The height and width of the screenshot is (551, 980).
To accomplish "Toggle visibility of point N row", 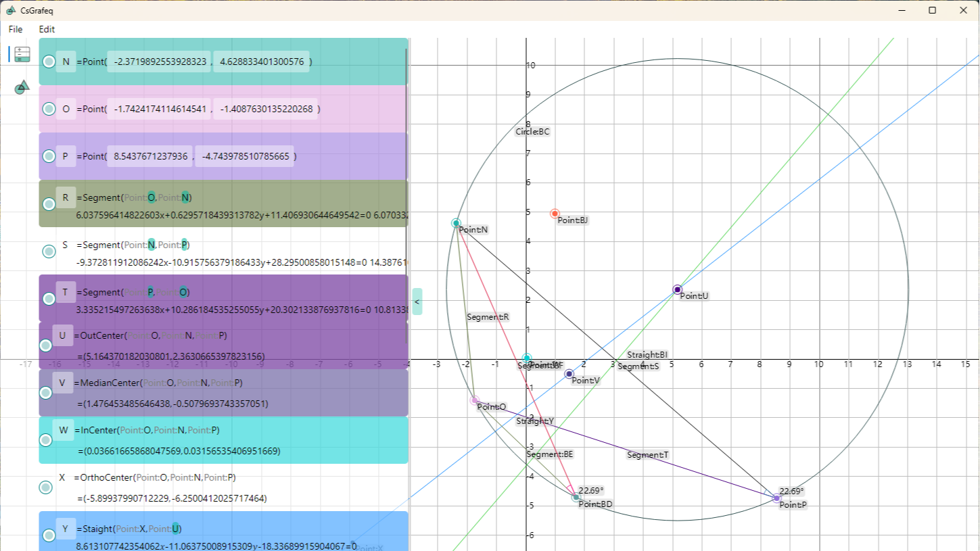I will pyautogui.click(x=49, y=62).
